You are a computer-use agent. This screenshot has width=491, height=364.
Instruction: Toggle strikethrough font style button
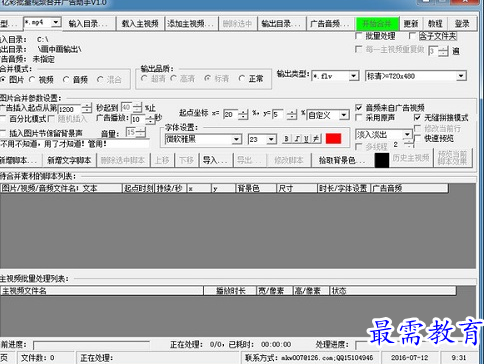316,139
